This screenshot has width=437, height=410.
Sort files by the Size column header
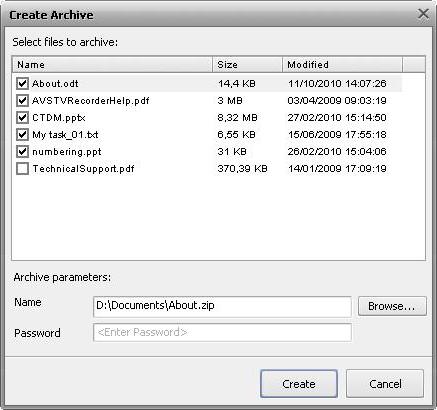tap(247, 65)
